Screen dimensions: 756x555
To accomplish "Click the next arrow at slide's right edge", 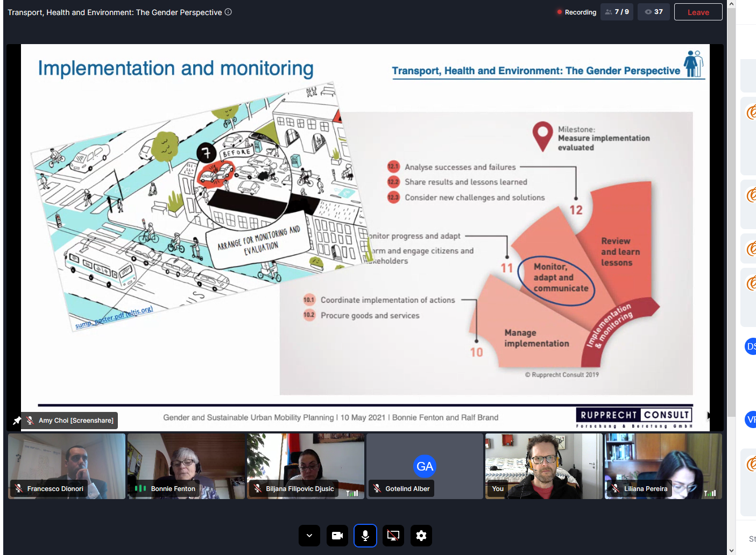I will 709,416.
